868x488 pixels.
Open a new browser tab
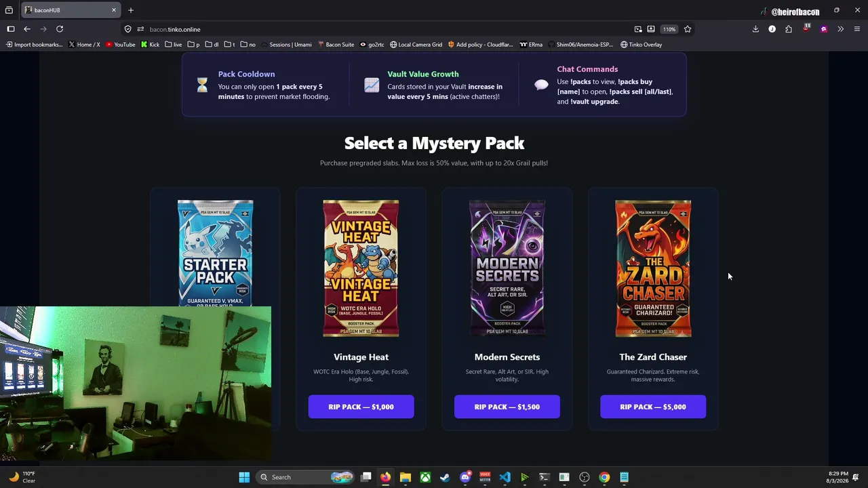[x=131, y=10]
